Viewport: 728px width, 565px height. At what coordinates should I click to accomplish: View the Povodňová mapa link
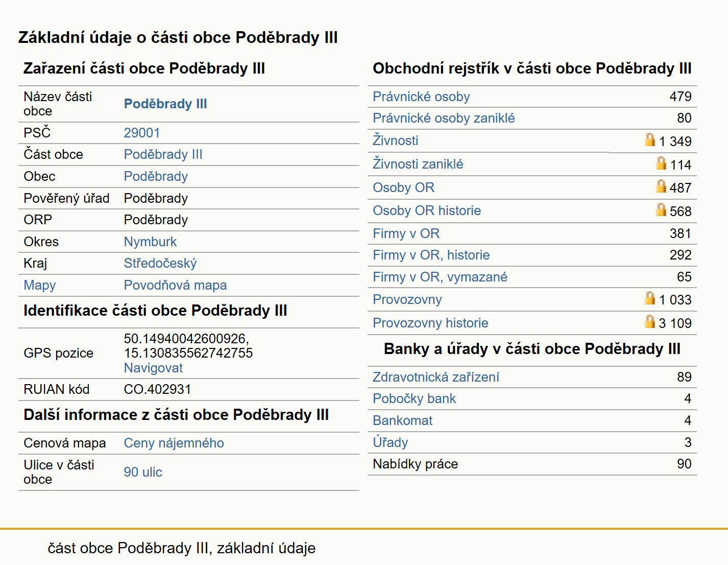tap(175, 285)
